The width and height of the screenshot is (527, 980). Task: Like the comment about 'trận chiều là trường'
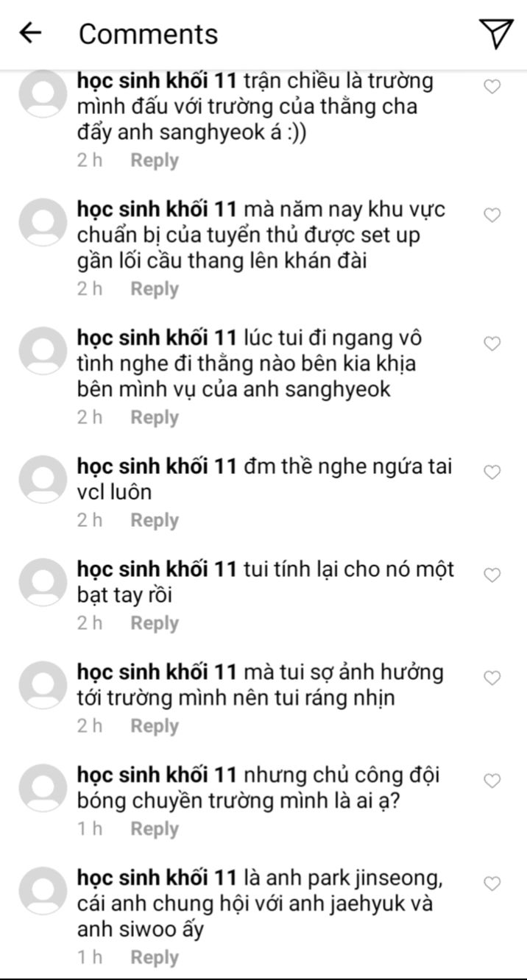coord(492,86)
